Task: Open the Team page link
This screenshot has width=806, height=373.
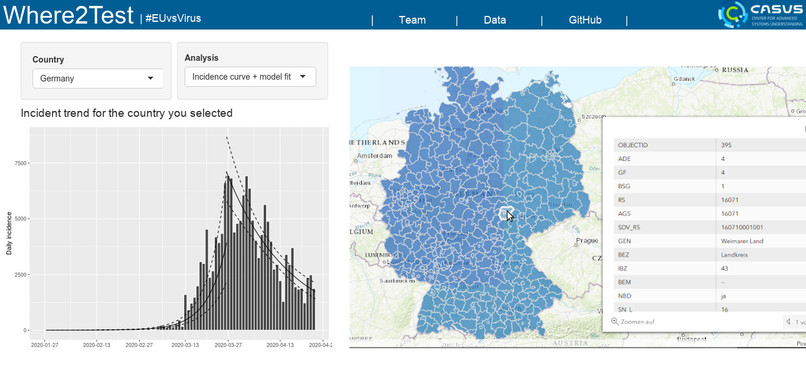Action: point(412,20)
